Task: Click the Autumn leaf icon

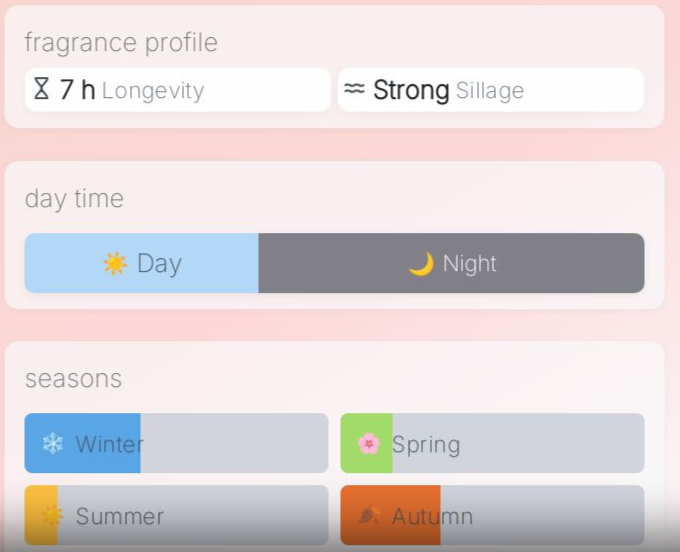Action: click(x=369, y=515)
